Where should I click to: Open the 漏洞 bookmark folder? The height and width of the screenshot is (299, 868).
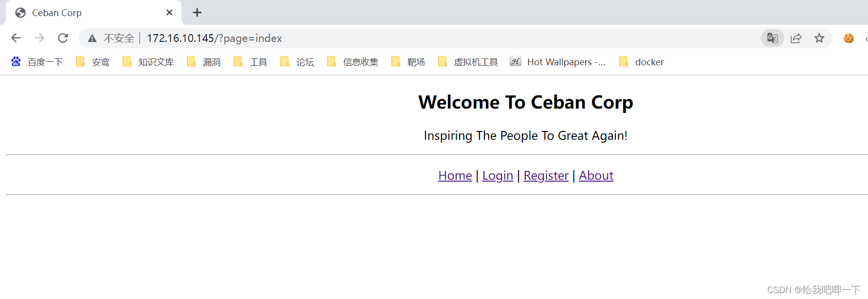pyautogui.click(x=203, y=62)
